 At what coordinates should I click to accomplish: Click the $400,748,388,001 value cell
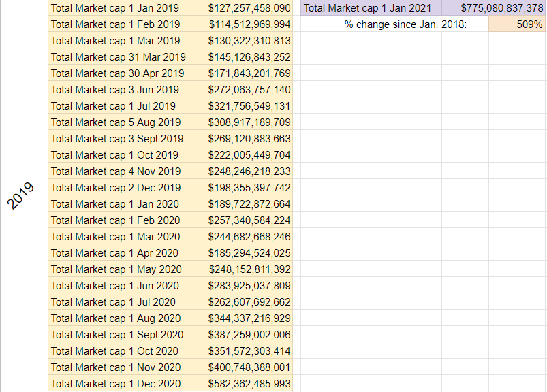(240, 367)
